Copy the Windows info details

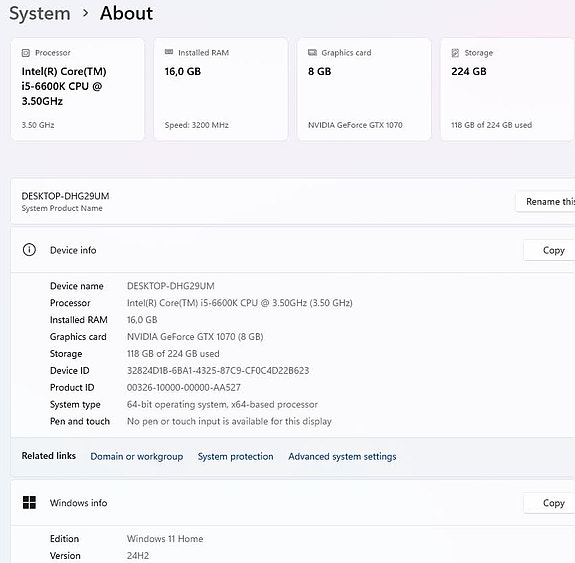point(549,503)
